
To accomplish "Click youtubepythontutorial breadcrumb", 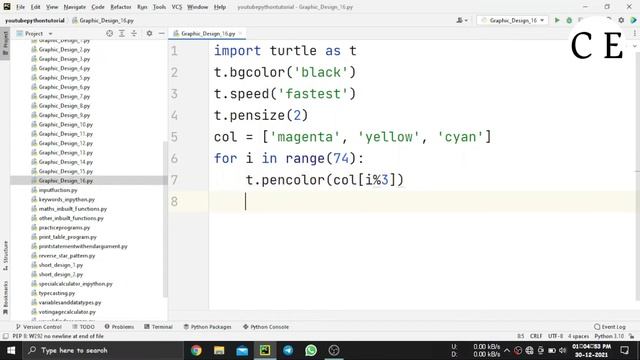I will click(35, 20).
